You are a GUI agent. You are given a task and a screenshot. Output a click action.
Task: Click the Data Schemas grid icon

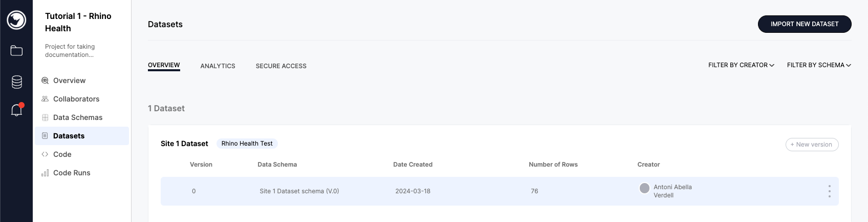coord(45,117)
